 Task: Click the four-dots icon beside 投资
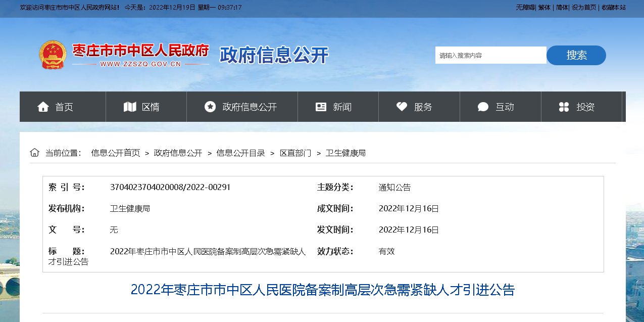point(564,107)
